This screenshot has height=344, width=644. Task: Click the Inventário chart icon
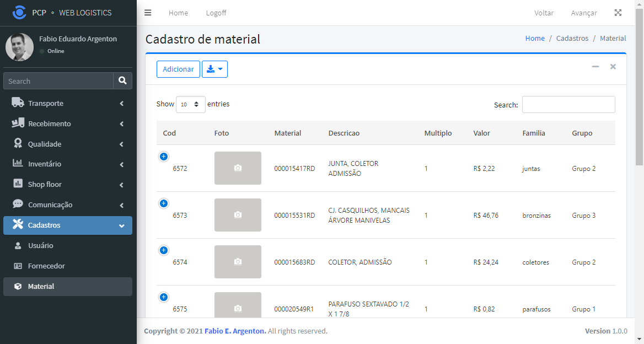(x=18, y=163)
